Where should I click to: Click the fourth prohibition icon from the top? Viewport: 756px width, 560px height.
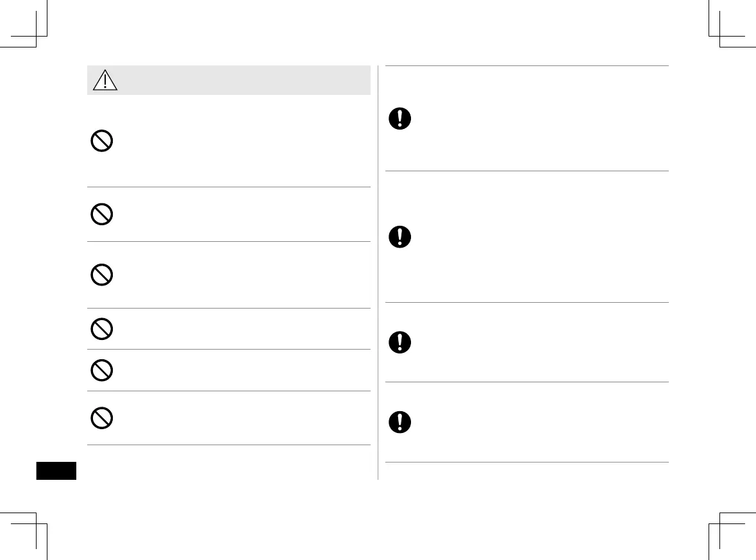click(x=102, y=329)
